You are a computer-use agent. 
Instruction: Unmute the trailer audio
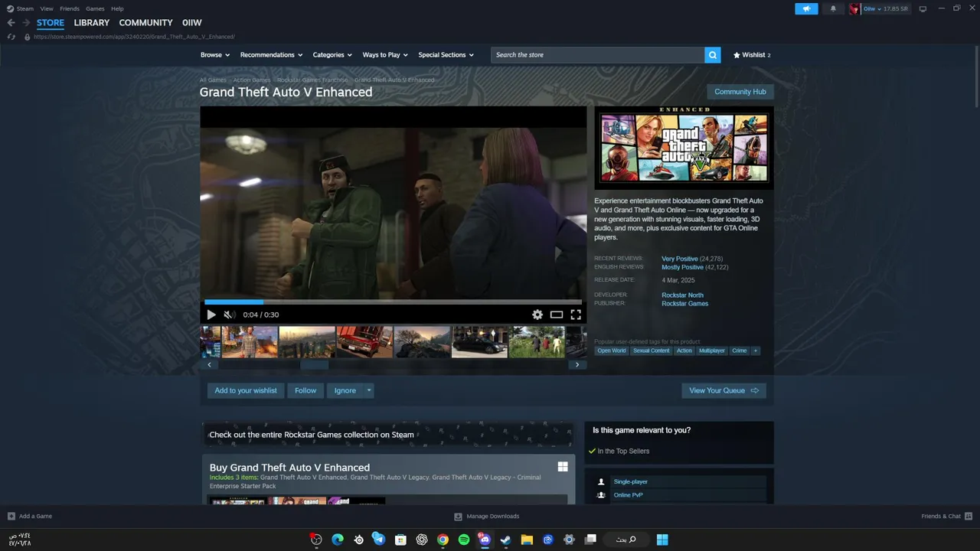[x=228, y=315]
